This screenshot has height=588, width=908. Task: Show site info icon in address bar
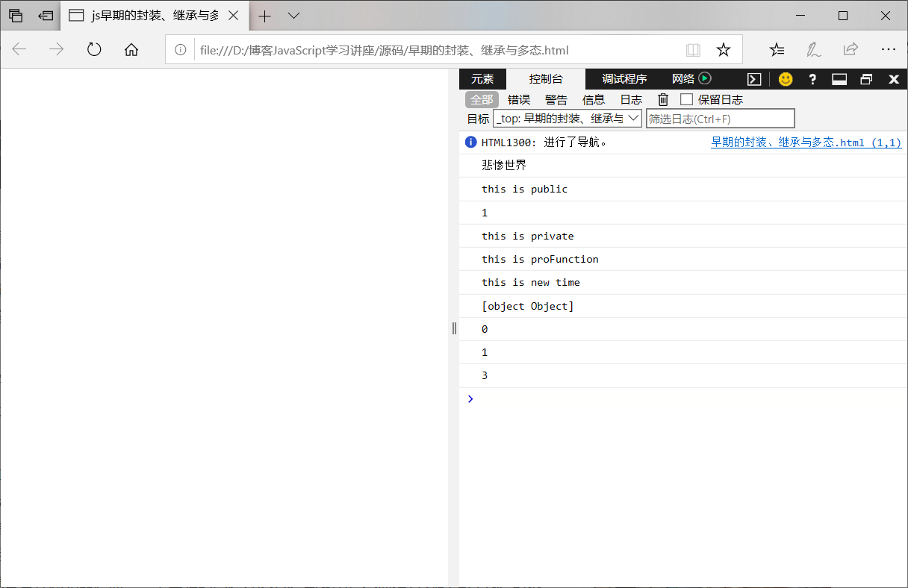click(x=180, y=50)
